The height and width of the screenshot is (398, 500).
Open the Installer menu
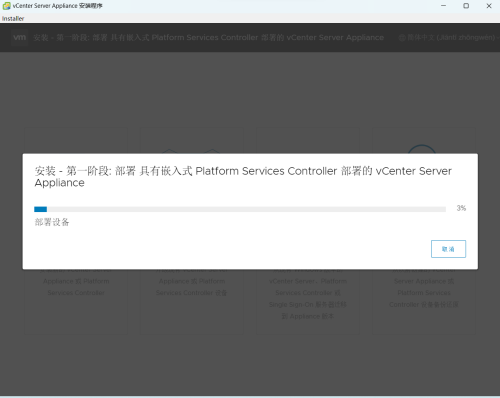pyautogui.click(x=13, y=19)
